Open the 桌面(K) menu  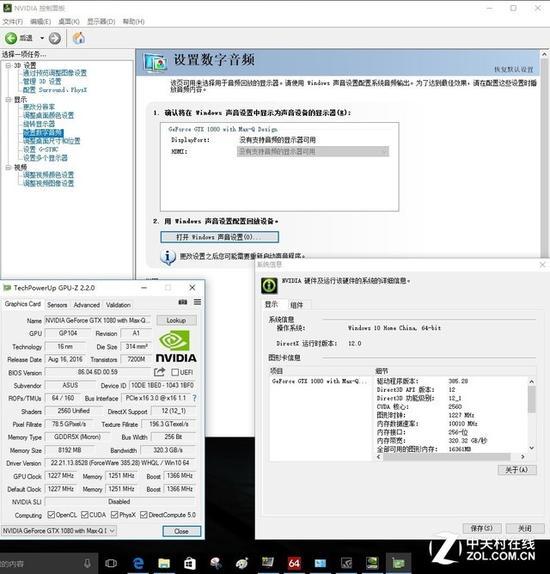[69, 22]
